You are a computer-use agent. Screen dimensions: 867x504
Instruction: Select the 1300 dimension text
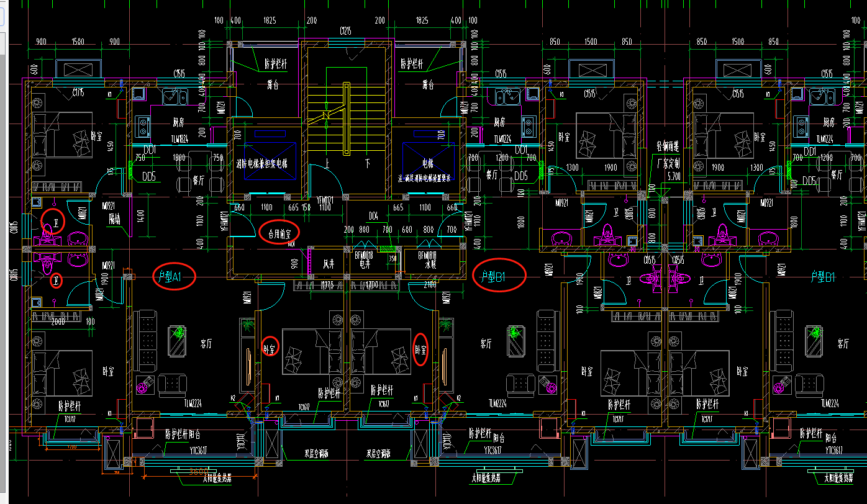(x=572, y=168)
